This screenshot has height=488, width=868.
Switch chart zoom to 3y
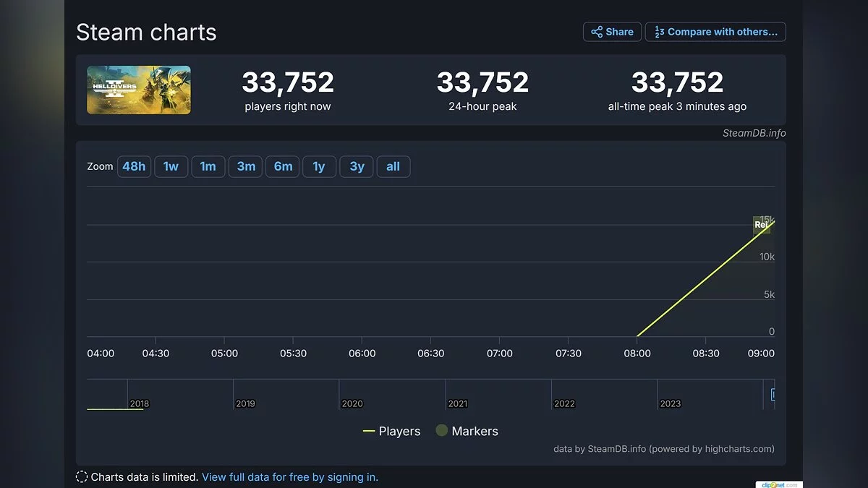tap(357, 166)
